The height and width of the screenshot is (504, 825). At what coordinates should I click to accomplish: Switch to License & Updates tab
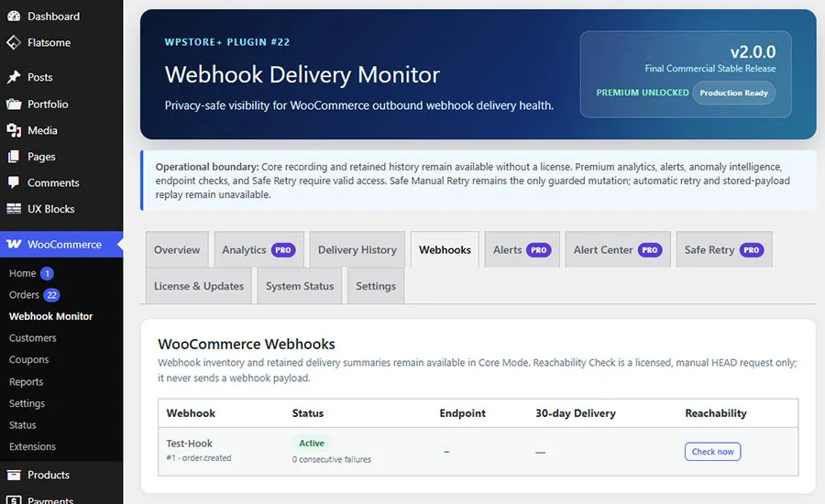coord(199,286)
